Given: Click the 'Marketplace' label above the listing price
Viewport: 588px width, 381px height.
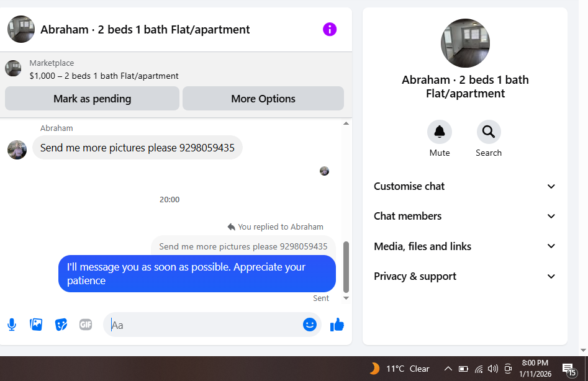Looking at the screenshot, I should (x=52, y=63).
